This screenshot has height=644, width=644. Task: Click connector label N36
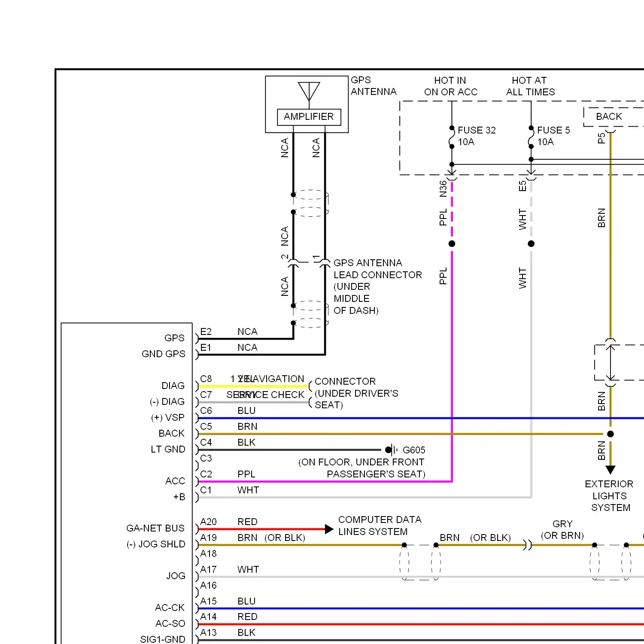(x=443, y=189)
